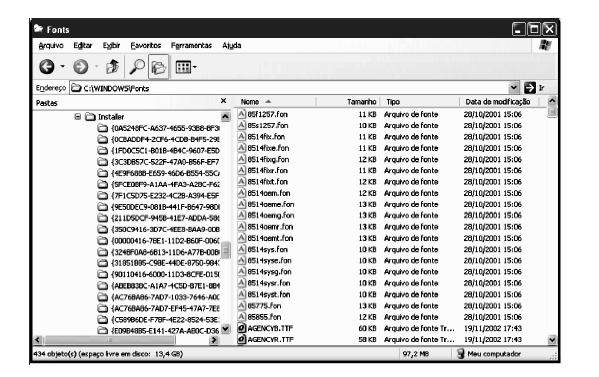Click file name 8514syst.fon
The image size is (599, 377).
pyautogui.click(x=269, y=294)
